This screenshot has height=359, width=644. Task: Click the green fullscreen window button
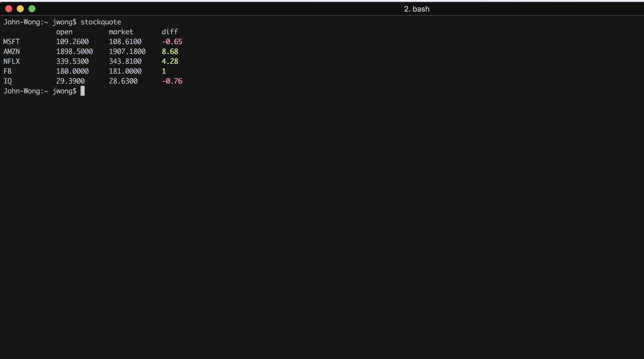32,9
